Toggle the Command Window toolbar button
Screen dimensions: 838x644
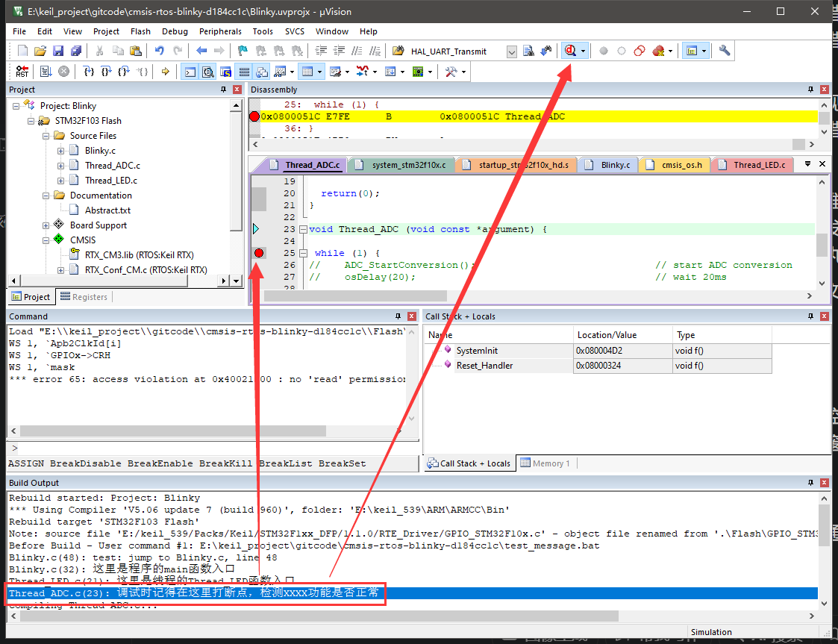[x=190, y=72]
